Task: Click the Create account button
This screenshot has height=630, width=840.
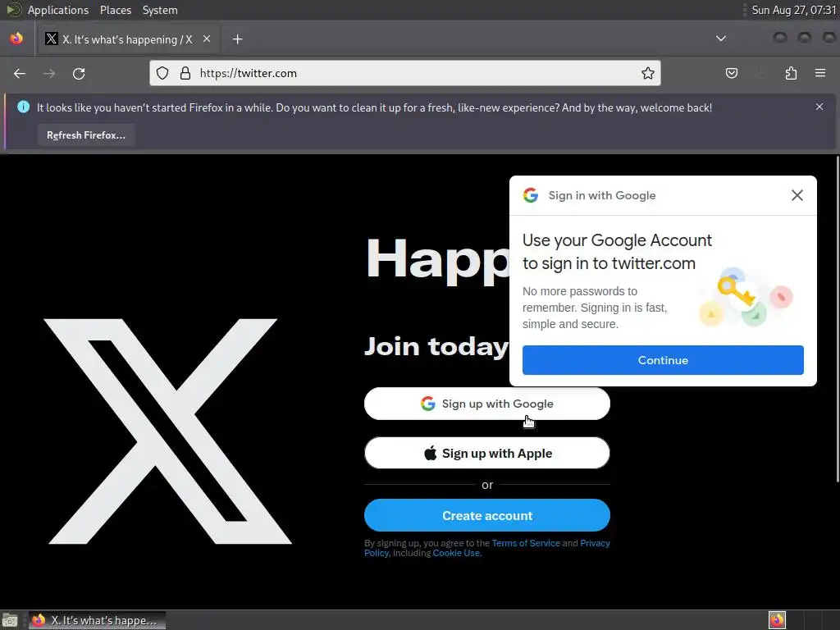Action: click(487, 515)
